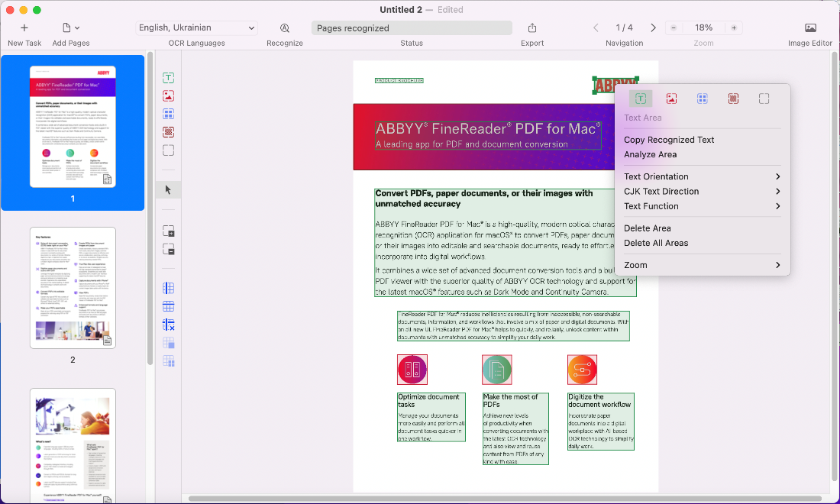
Task: Click the 18% zoom value field
Action: coord(703,27)
